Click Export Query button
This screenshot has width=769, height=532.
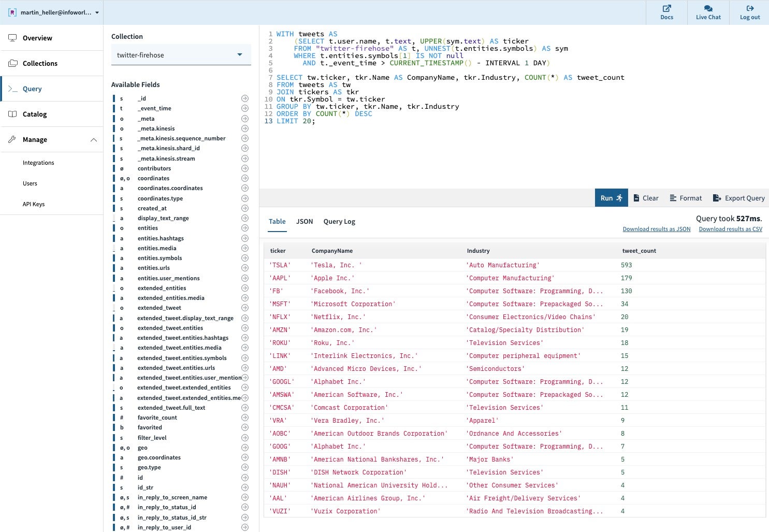click(739, 198)
